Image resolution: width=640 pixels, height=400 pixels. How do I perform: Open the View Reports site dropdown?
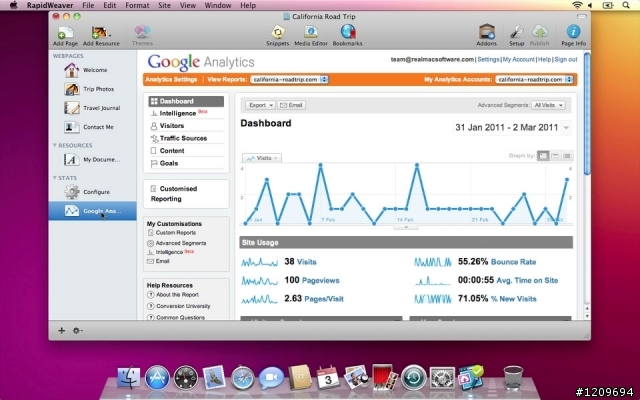tap(289, 80)
